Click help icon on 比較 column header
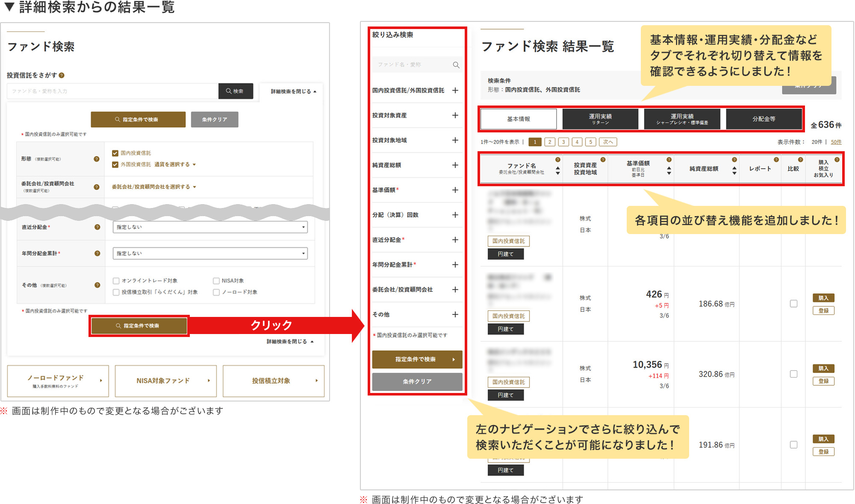This screenshot has width=855, height=504. [x=800, y=159]
